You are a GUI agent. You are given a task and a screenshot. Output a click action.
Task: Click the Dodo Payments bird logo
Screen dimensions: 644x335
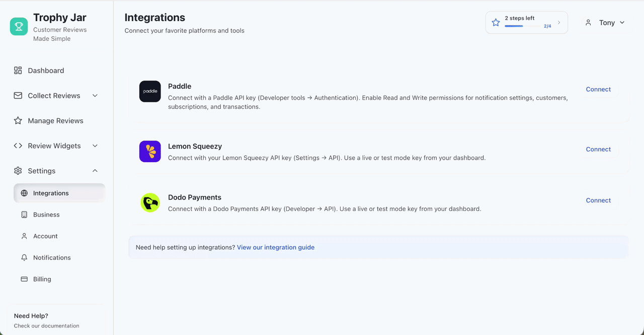coord(150,203)
